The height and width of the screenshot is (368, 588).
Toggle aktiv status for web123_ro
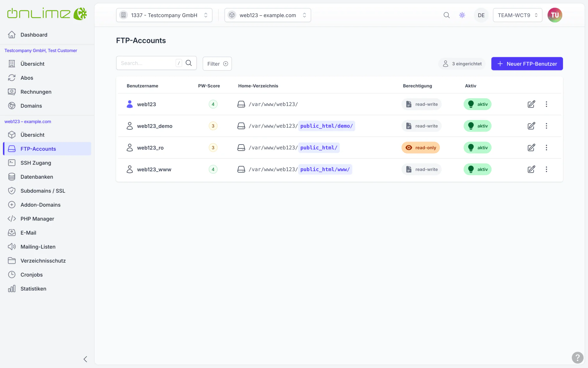[x=477, y=147]
